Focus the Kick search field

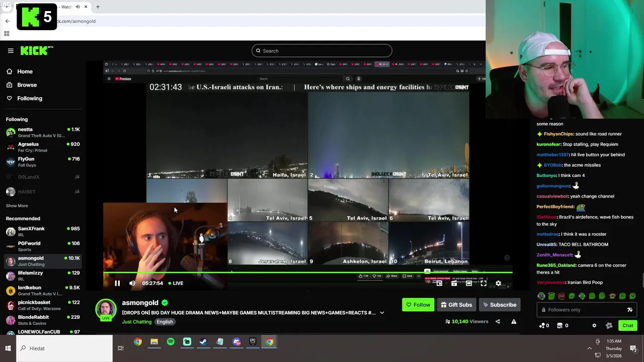click(x=322, y=51)
